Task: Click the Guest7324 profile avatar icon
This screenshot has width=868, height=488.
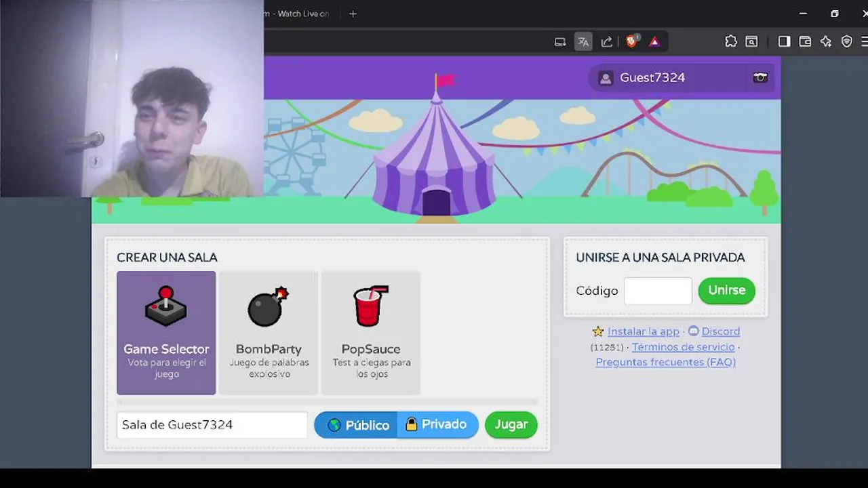Action: [606, 78]
